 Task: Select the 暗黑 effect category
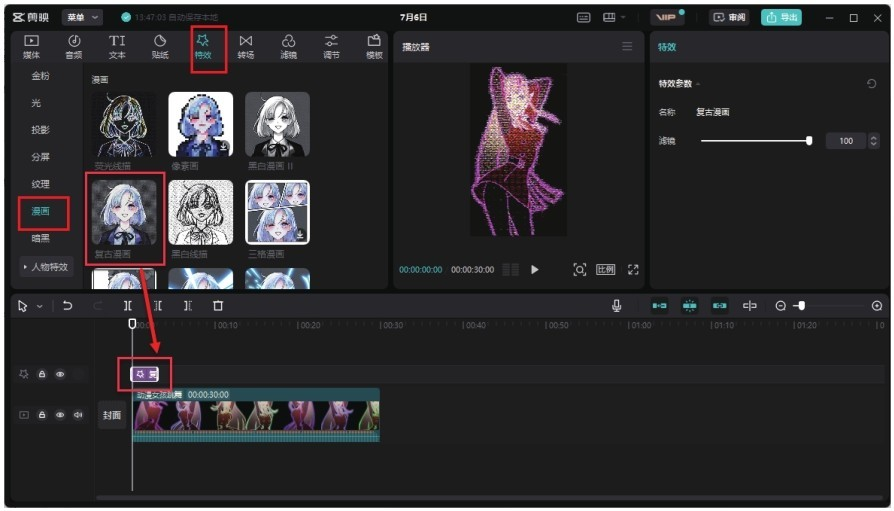(40, 238)
